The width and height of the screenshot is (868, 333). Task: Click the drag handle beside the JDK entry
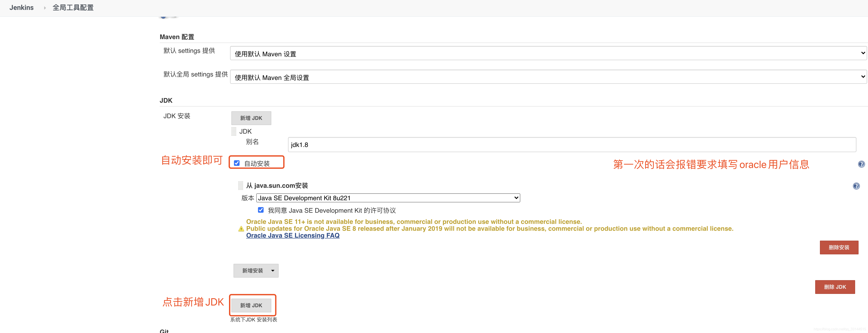(234, 131)
